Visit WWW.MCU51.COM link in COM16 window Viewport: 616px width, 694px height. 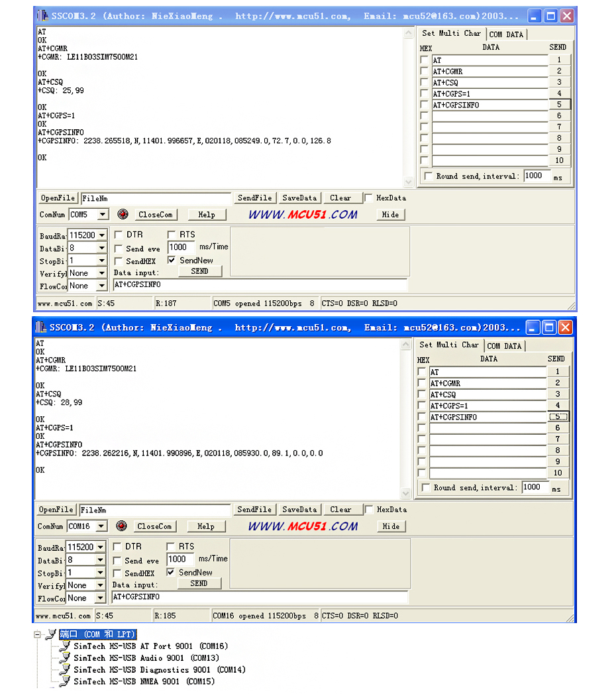(x=303, y=526)
